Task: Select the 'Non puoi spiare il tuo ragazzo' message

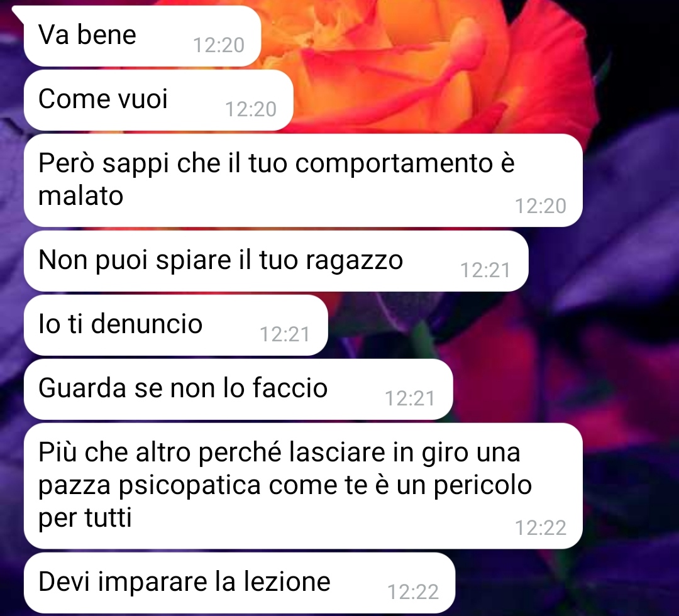Action: pos(276,261)
